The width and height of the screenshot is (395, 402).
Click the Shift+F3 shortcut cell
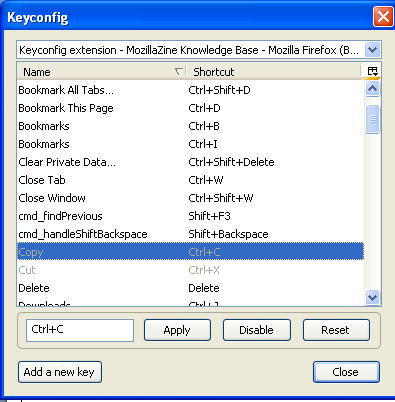click(x=209, y=216)
